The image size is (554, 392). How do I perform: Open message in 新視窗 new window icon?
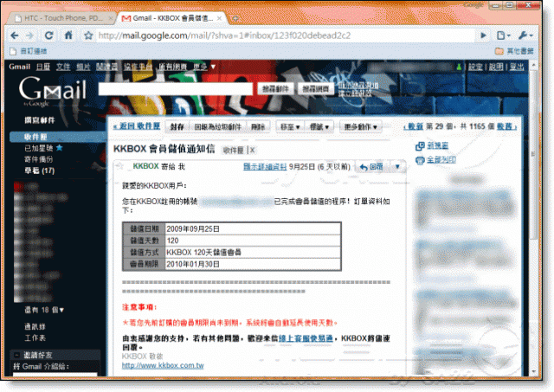(420, 146)
